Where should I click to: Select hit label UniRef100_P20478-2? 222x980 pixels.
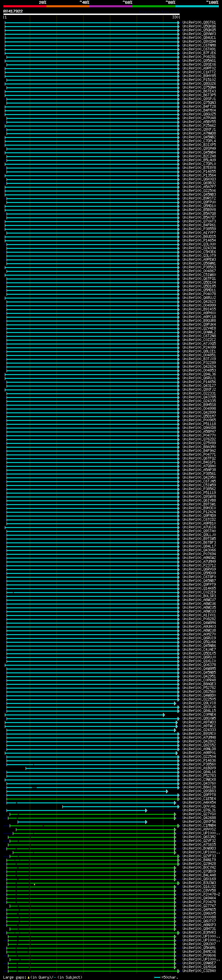201,894
